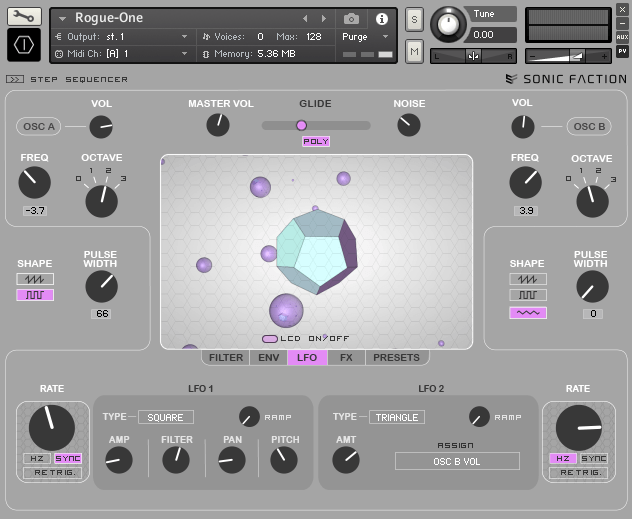The height and width of the screenshot is (519, 632).
Task: Open the instrument info icon
Action: point(381,18)
